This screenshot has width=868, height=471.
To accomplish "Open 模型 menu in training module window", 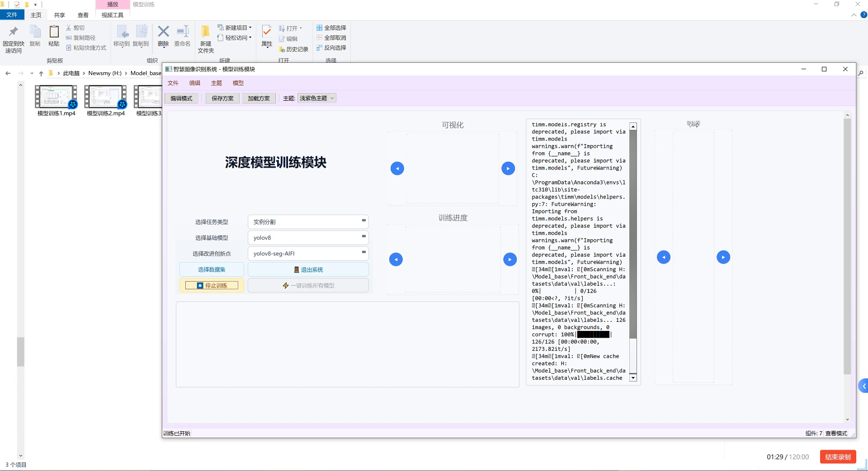I will coord(238,83).
